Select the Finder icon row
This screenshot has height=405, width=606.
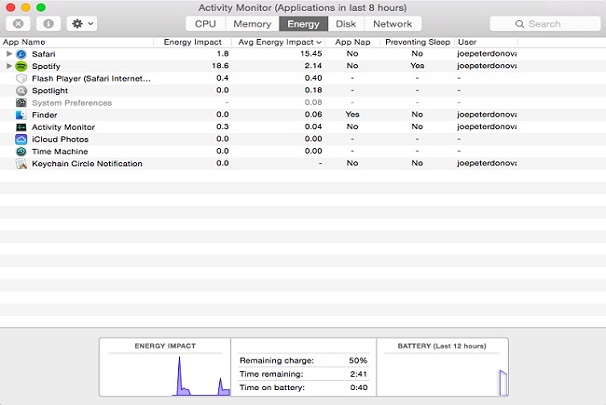point(22,115)
